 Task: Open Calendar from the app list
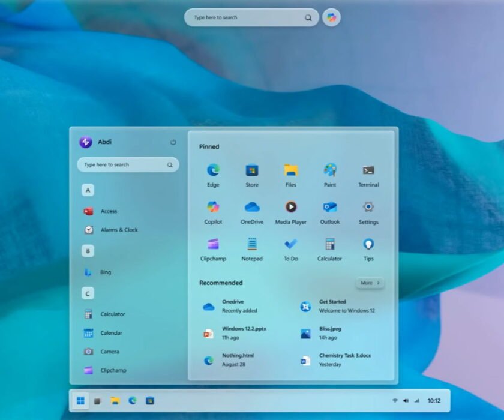(103, 333)
